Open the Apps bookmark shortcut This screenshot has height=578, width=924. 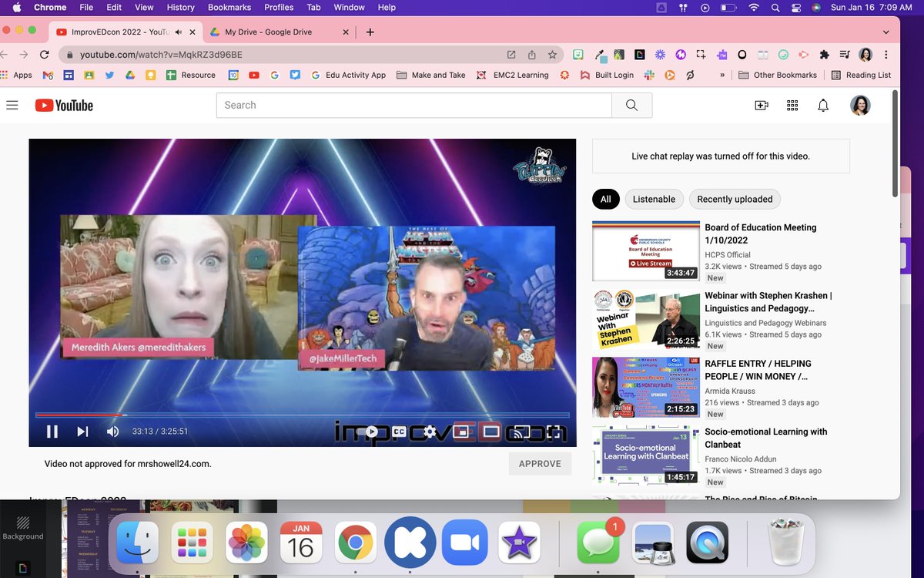click(16, 75)
